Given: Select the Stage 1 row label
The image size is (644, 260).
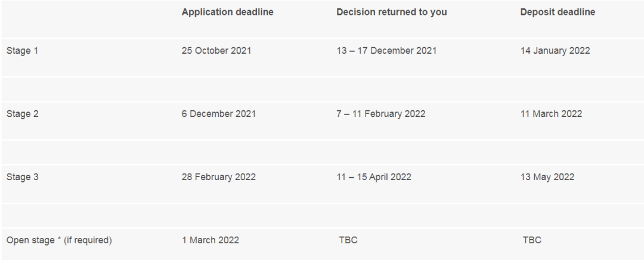Looking at the screenshot, I should click(x=22, y=51).
